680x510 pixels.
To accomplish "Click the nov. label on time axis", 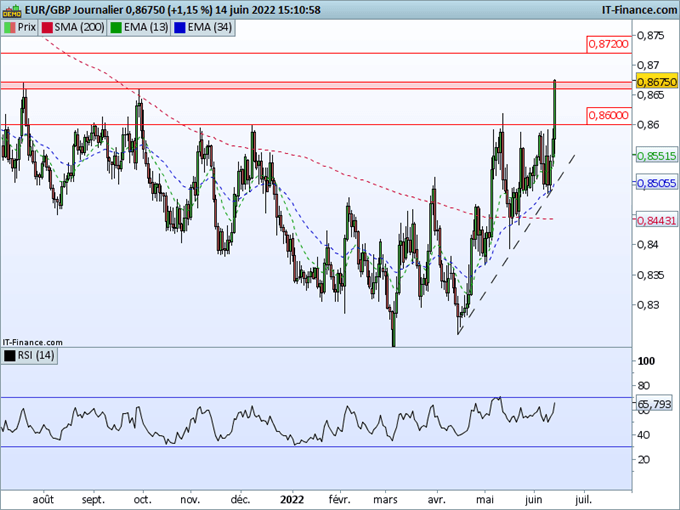I will (x=190, y=500).
